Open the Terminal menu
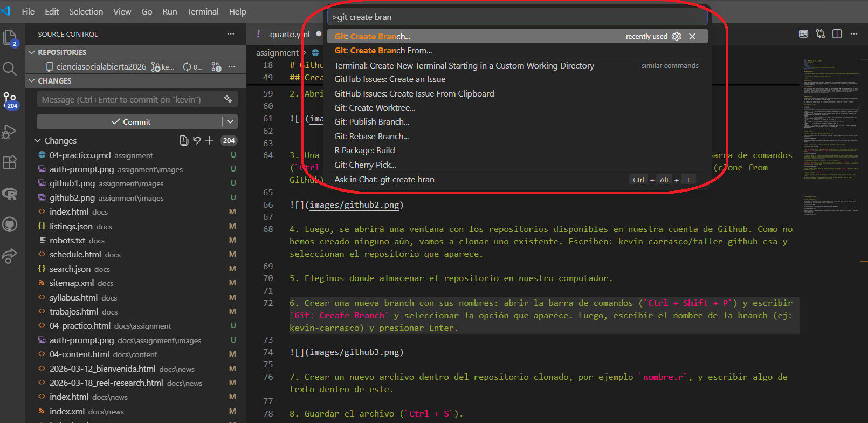 203,11
